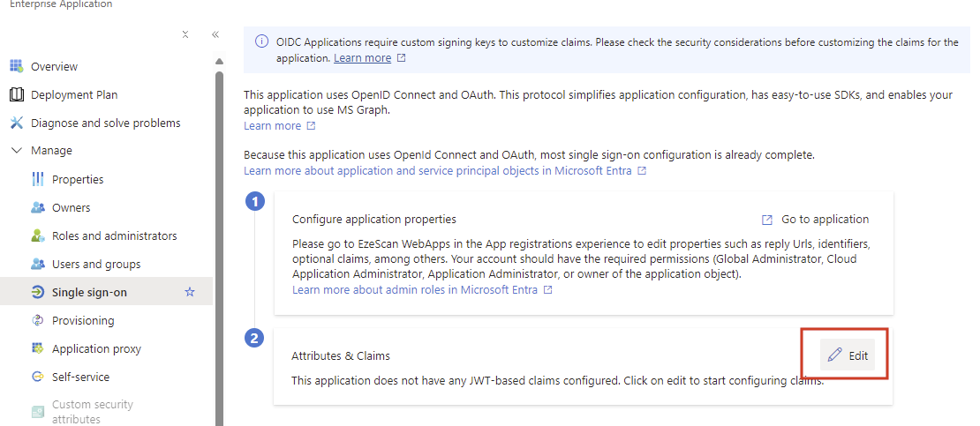
Task: Click the Overview grid icon
Action: tap(16, 66)
